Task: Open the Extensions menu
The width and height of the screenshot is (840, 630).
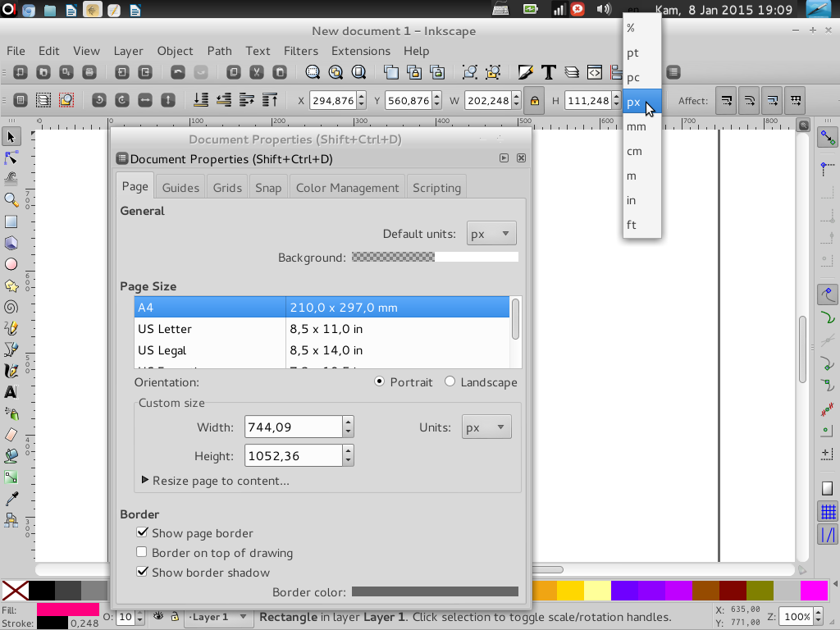Action: click(360, 51)
